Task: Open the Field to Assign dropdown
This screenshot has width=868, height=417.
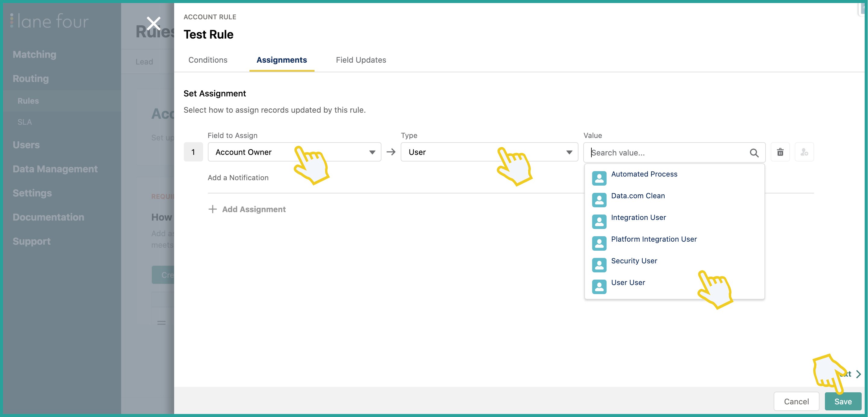Action: click(x=294, y=152)
